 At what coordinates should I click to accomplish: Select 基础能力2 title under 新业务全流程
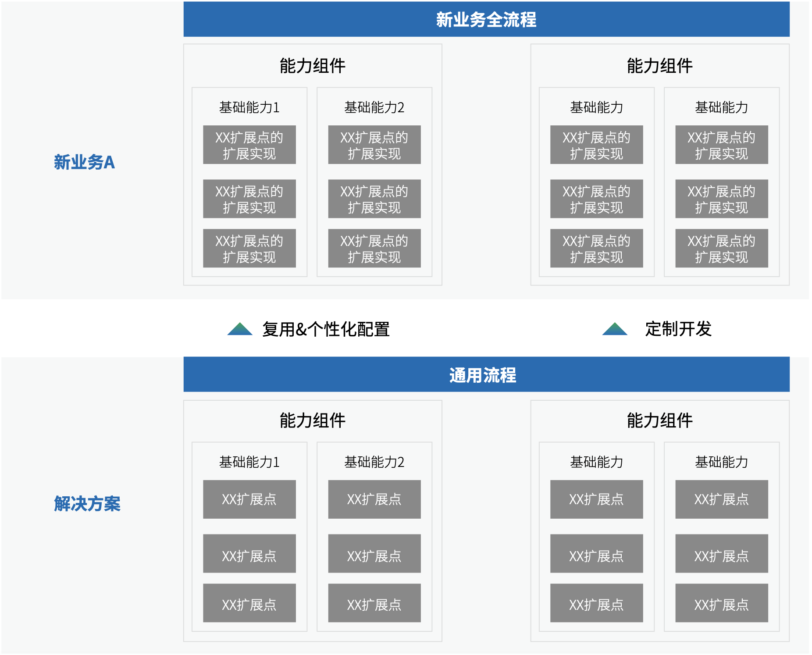(374, 107)
